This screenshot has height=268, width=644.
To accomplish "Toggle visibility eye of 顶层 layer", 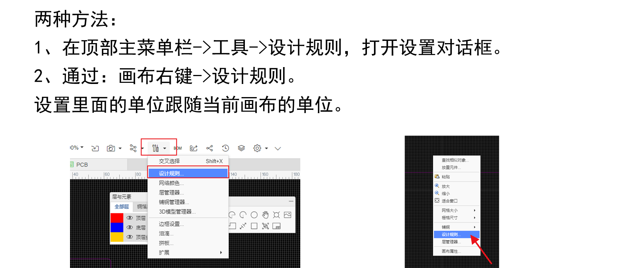I will (130, 218).
